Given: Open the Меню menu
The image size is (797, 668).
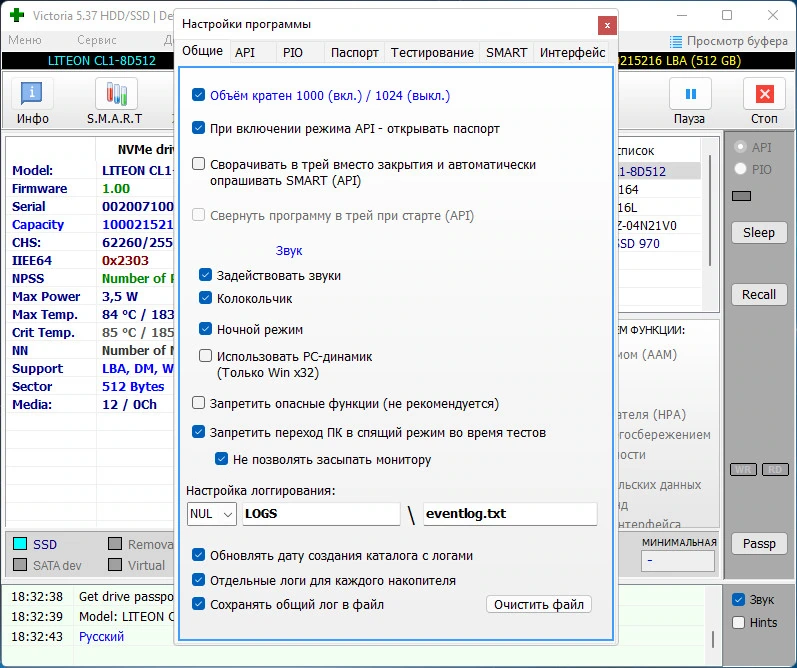Looking at the screenshot, I should point(25,40).
